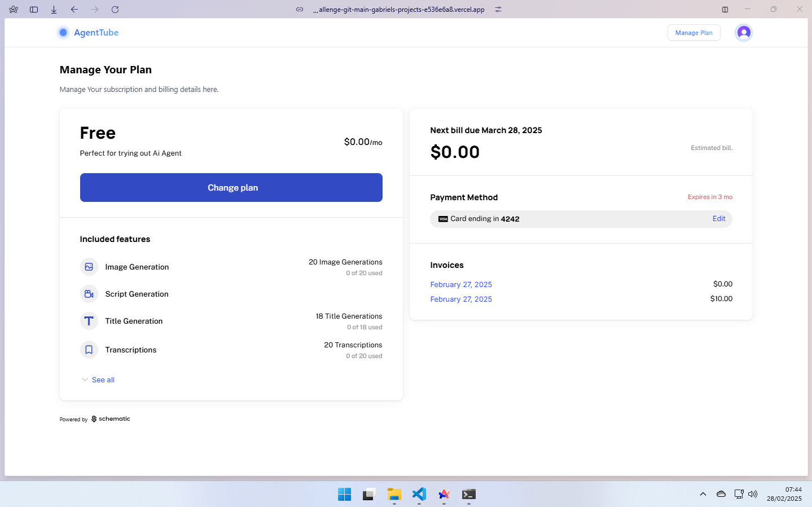The image size is (812, 507).
Task: Open the user profile avatar icon
Action: 743,32
